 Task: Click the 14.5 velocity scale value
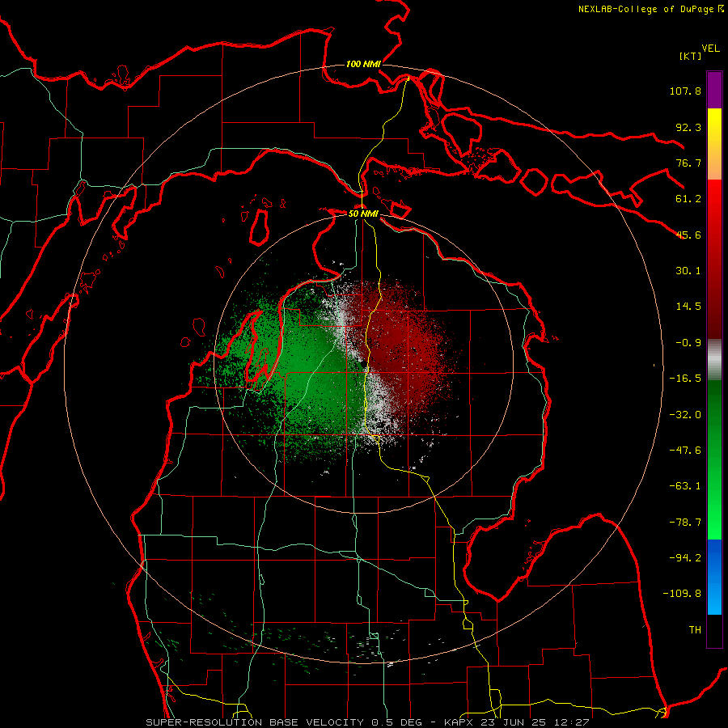tap(688, 307)
